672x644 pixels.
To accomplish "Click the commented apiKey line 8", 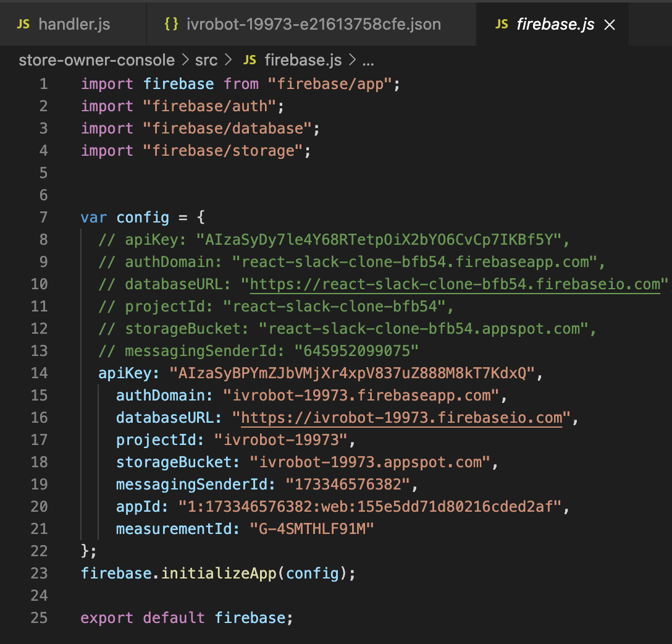I will [x=334, y=240].
